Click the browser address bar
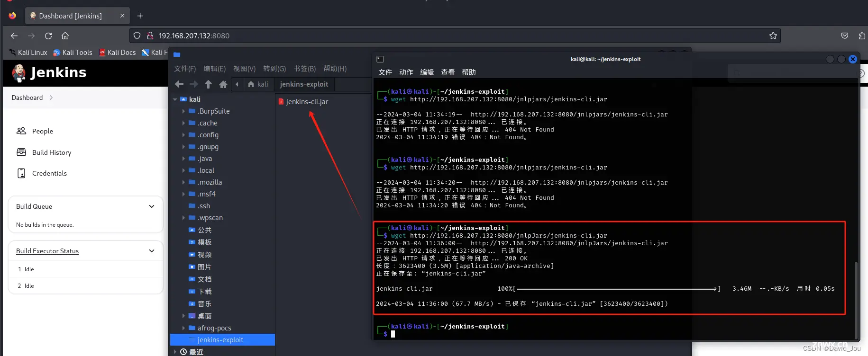 click(455, 36)
